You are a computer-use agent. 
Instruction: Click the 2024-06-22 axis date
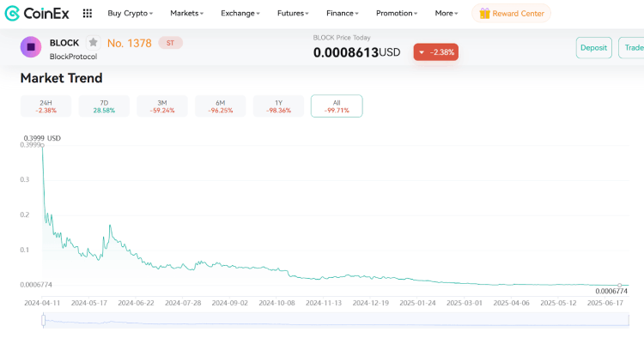(x=136, y=303)
